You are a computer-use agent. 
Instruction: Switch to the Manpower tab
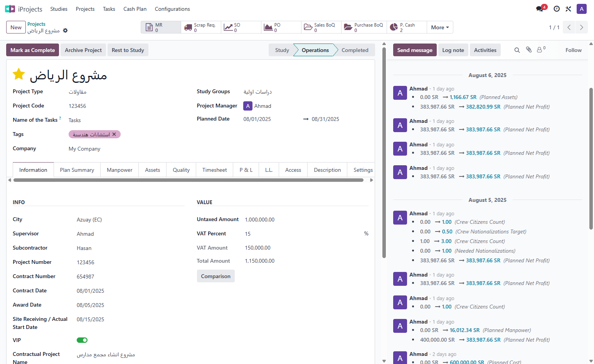point(119,170)
